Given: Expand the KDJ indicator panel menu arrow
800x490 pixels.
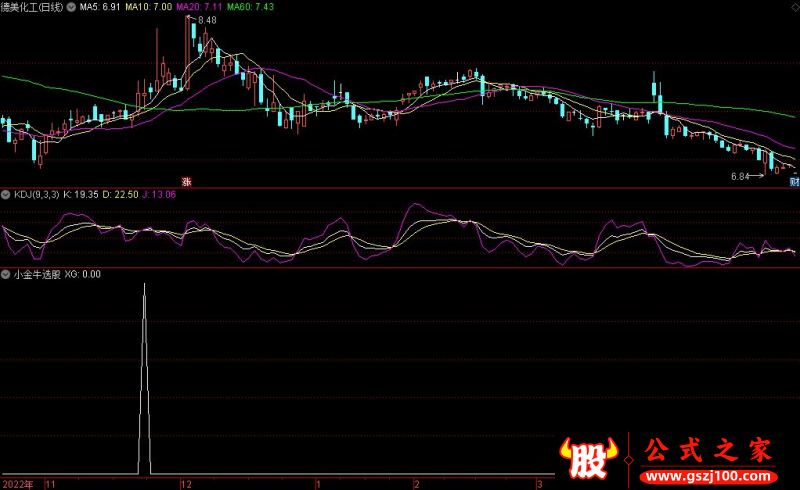Looking at the screenshot, I should coord(6,194).
